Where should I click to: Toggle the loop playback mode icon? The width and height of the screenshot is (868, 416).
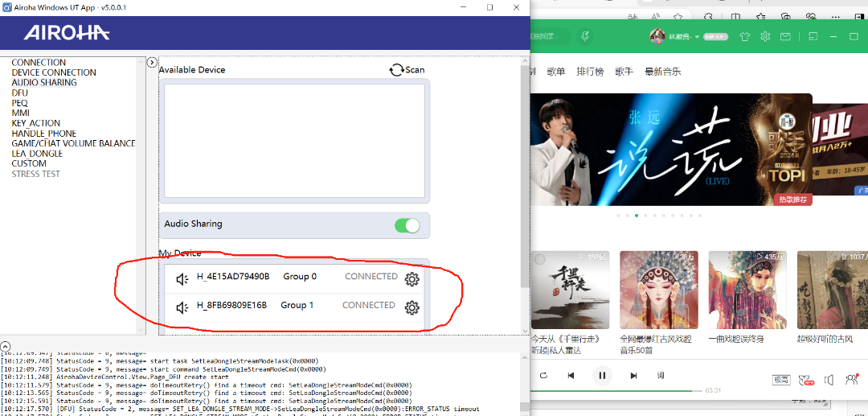pos(543,376)
